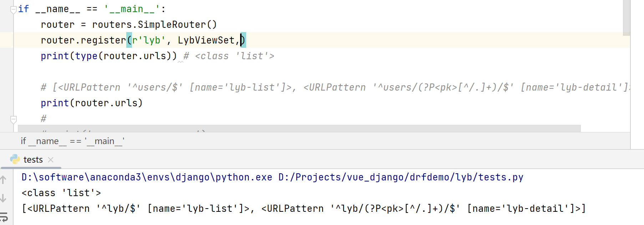Click the if __name__ == '__main__' breadcrumb
The width and height of the screenshot is (644, 225).
coord(72,141)
